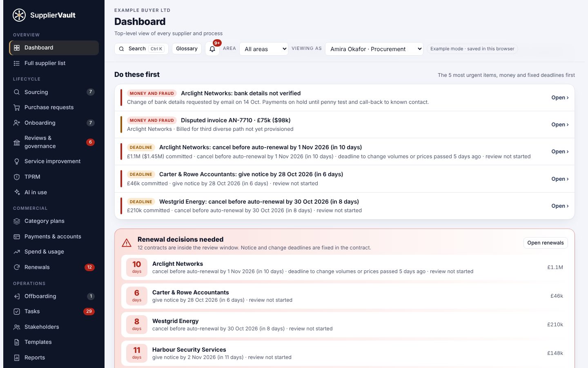Click the Dashboard grid icon in sidebar
The height and width of the screenshot is (368, 588).
17,48
